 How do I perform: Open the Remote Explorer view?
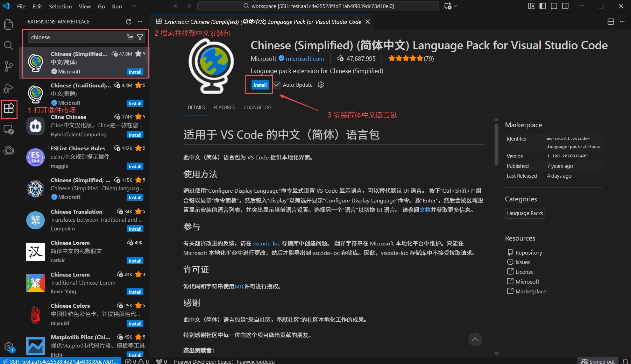pos(9,130)
